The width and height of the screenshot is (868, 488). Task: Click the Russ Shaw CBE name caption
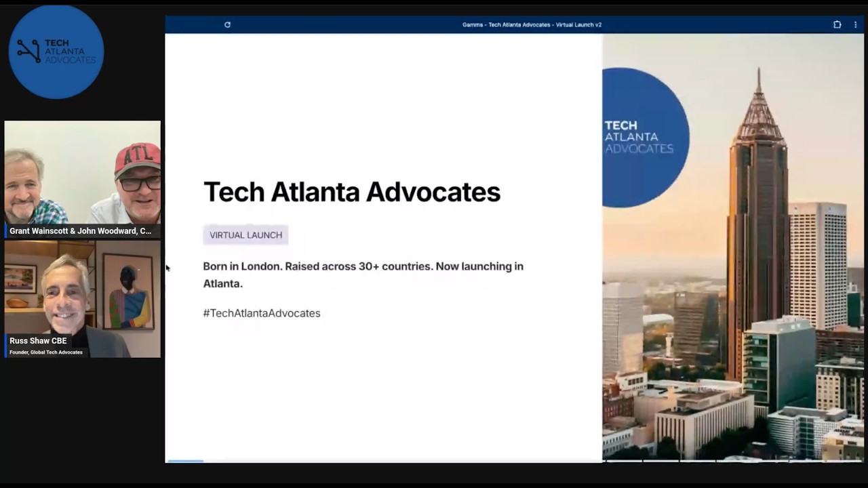point(38,341)
